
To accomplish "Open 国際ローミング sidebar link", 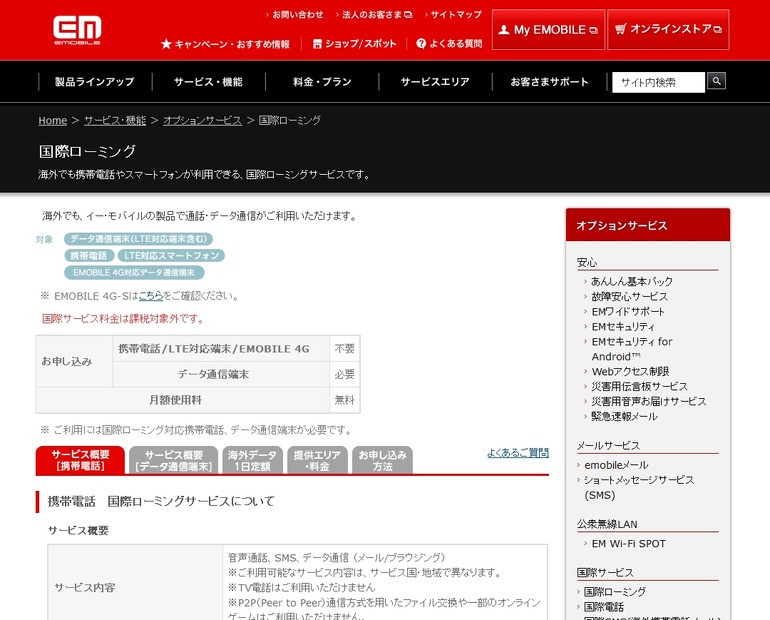I will pos(615,592).
